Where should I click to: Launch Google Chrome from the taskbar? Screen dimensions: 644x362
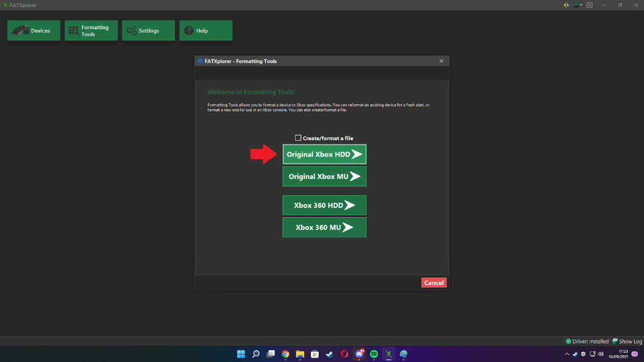click(286, 354)
